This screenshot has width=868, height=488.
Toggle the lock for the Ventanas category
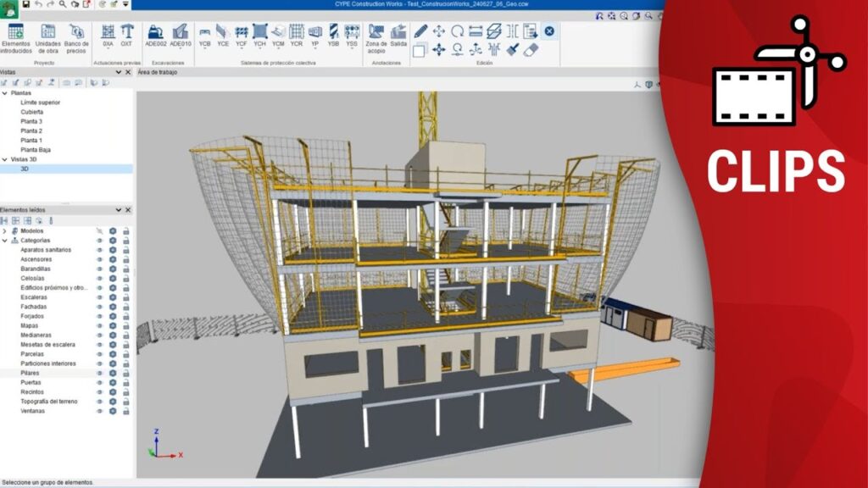click(126, 410)
